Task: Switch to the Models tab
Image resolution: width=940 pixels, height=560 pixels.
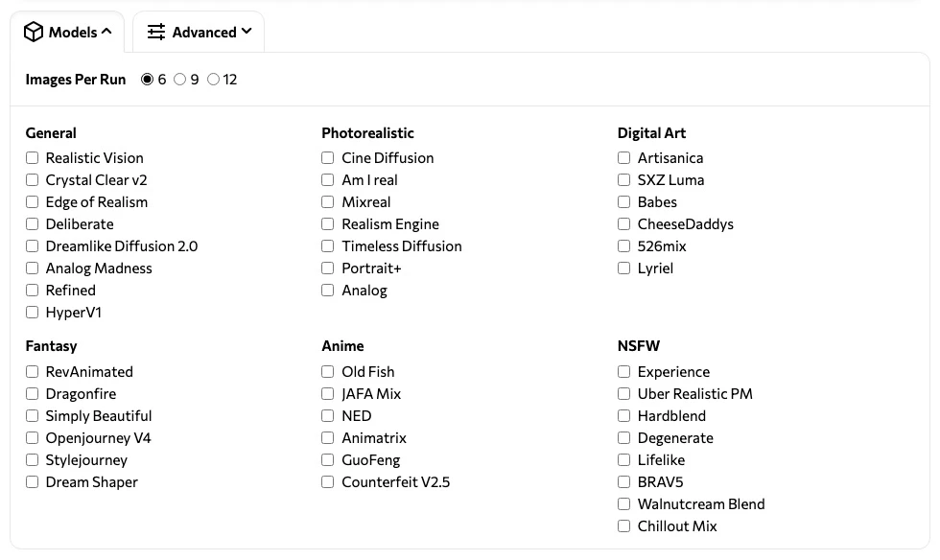Action: (67, 33)
